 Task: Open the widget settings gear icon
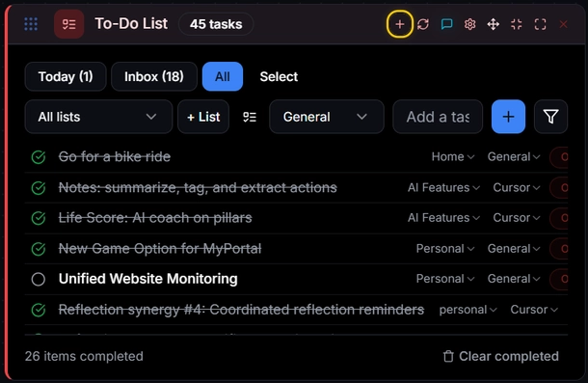[469, 24]
